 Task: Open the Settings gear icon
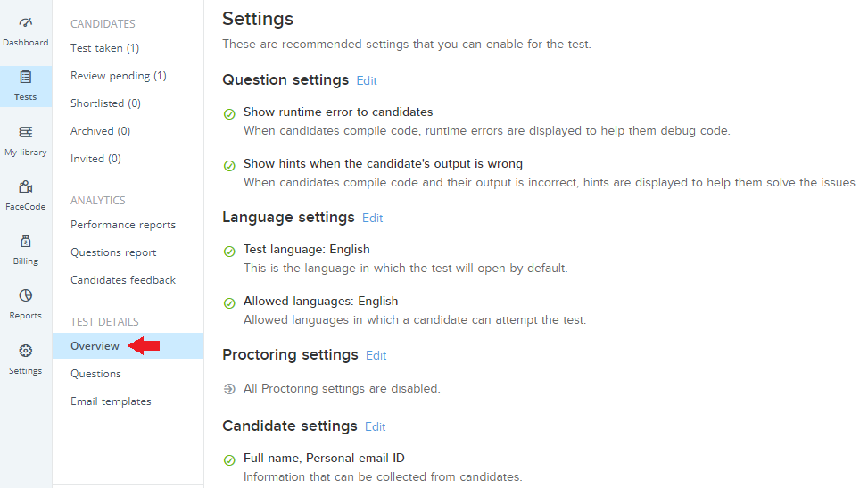[x=26, y=351]
